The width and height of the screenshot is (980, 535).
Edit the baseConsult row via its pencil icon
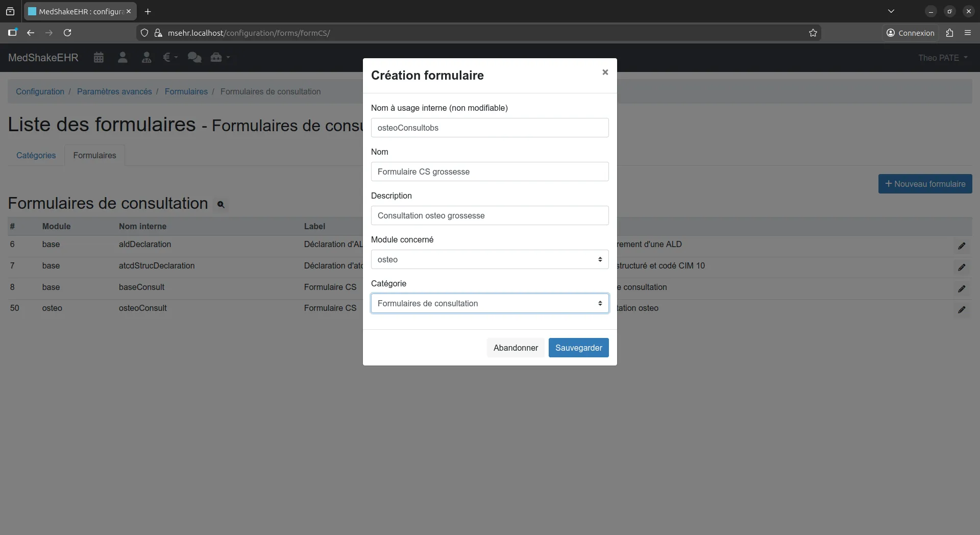[x=962, y=288]
